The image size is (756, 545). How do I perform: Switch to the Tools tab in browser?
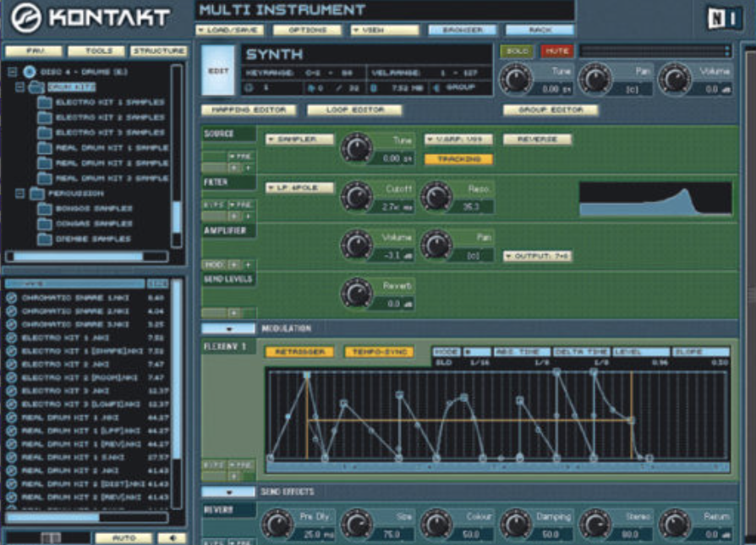pos(96,51)
